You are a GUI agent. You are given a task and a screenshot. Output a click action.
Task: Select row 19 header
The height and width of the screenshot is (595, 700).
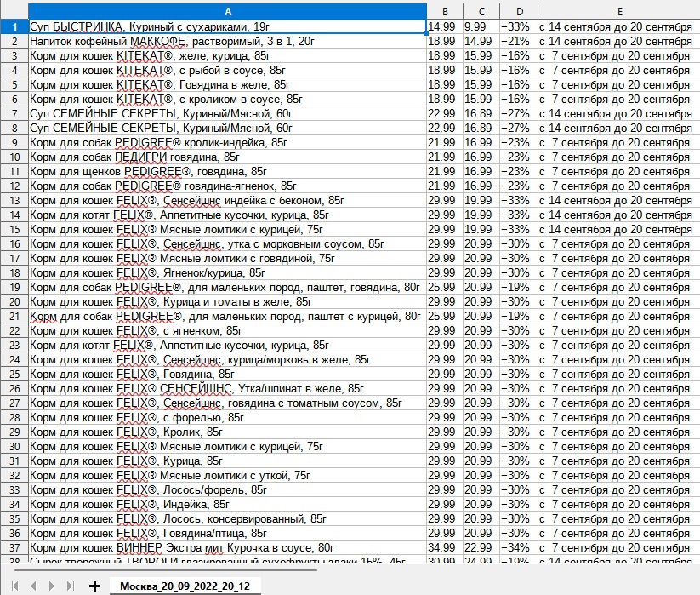click(14, 287)
